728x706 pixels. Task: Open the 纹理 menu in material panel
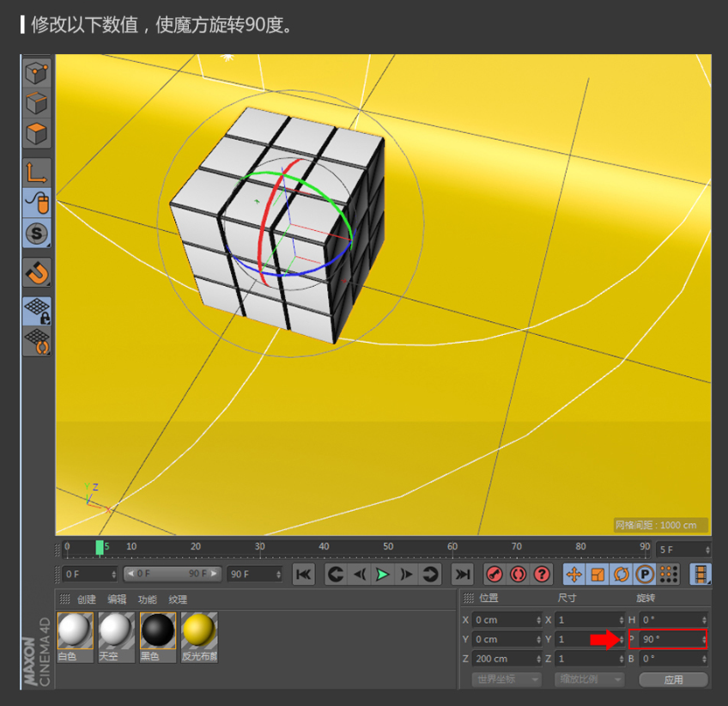(178, 599)
